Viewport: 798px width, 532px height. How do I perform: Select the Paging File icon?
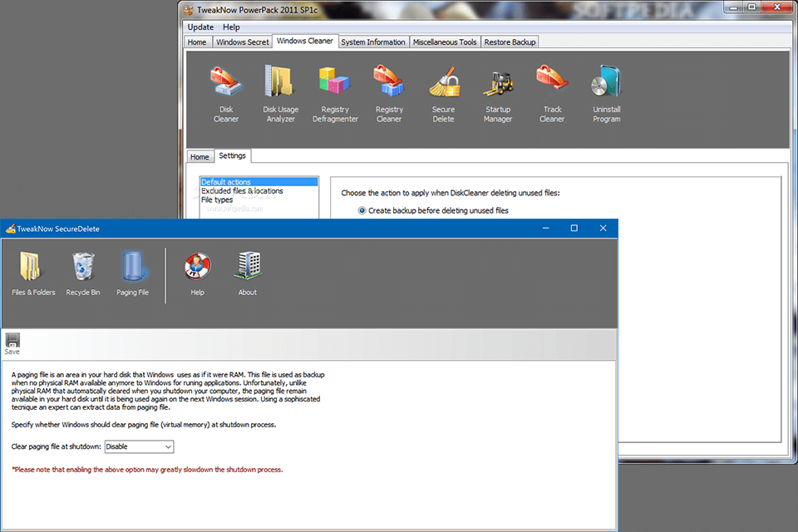(132, 273)
